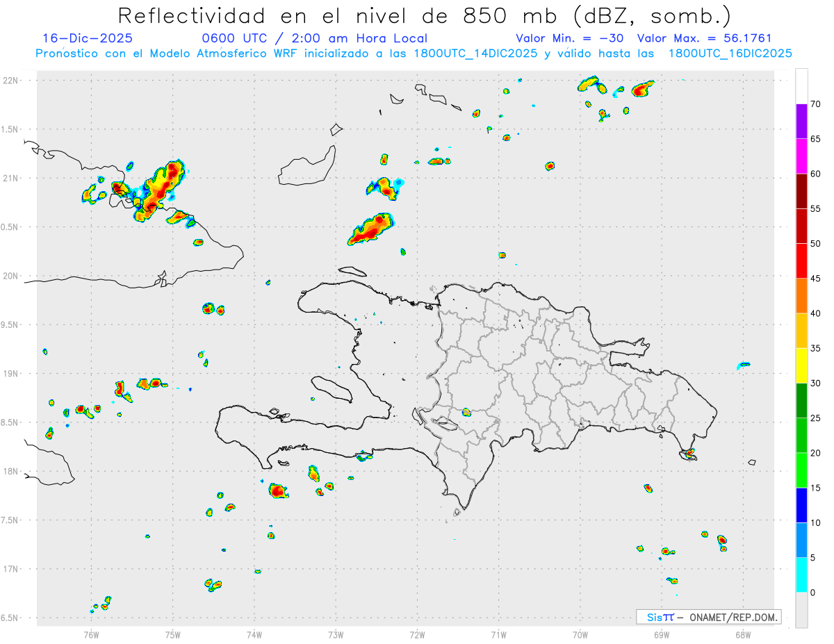This screenshot has height=644, width=834.
Task: Click colorbar value label '60'
Action: pyautogui.click(x=816, y=174)
